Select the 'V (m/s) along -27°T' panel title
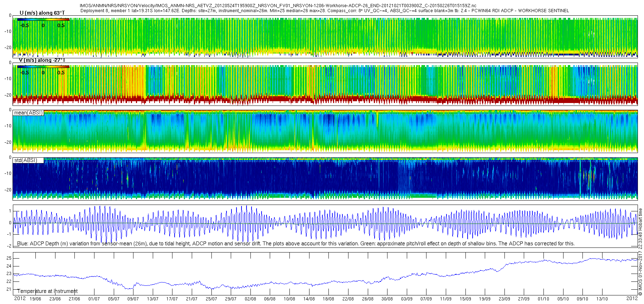 (42, 60)
